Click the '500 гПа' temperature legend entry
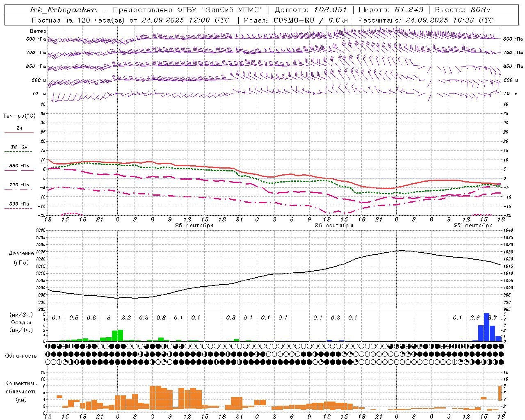525x420 pixels. click(19, 204)
